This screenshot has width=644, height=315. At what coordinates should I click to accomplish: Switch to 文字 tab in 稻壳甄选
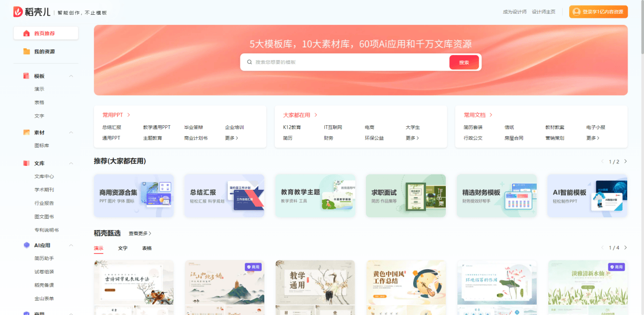pos(122,248)
